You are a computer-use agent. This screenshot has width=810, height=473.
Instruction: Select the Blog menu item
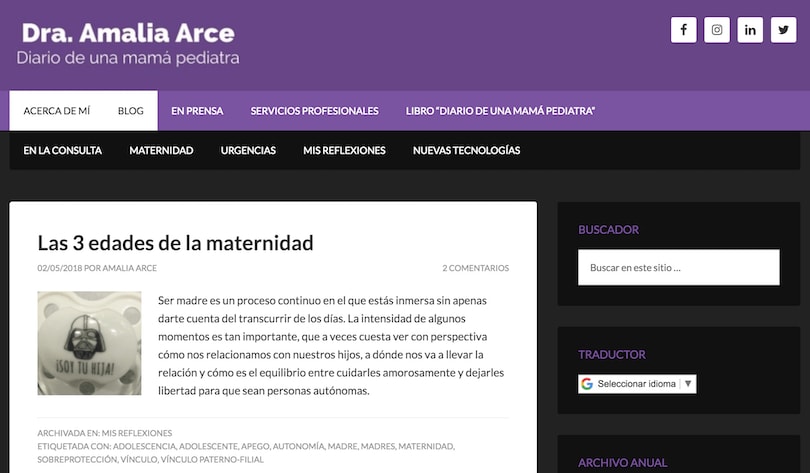130,111
